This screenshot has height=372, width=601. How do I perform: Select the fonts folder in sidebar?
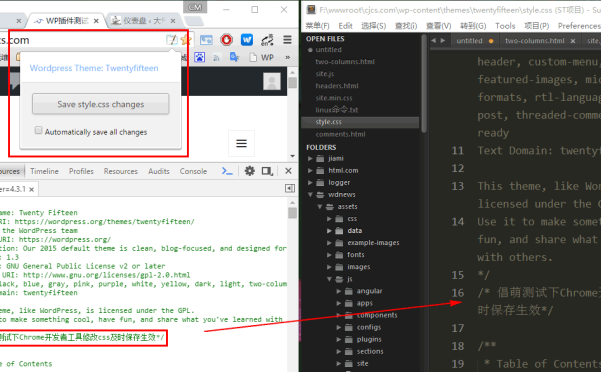pyautogui.click(x=356, y=255)
